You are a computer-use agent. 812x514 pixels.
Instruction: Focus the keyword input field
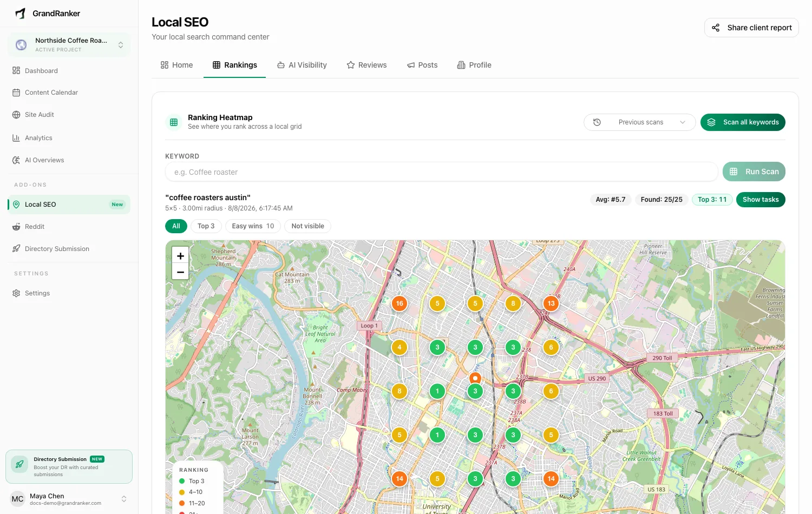441,172
